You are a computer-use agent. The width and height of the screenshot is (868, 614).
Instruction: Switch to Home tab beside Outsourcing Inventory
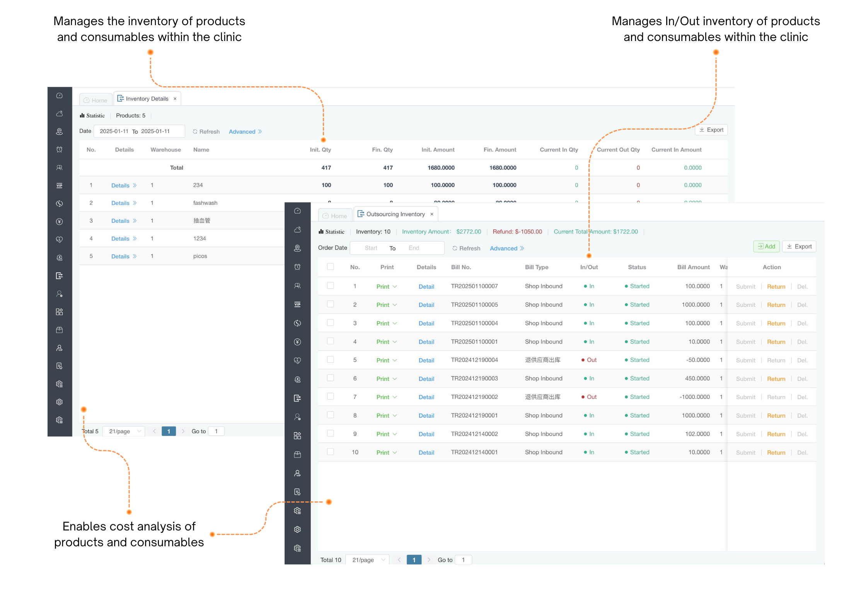tap(335, 216)
